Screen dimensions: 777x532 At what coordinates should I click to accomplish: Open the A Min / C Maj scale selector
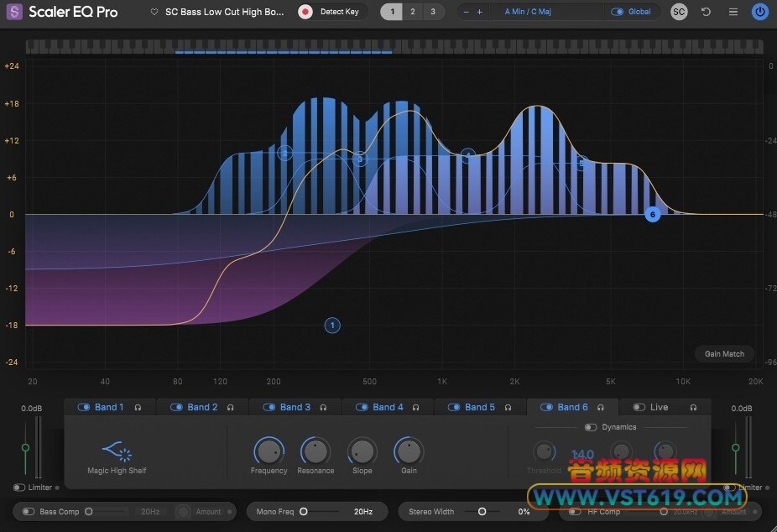[x=528, y=12]
